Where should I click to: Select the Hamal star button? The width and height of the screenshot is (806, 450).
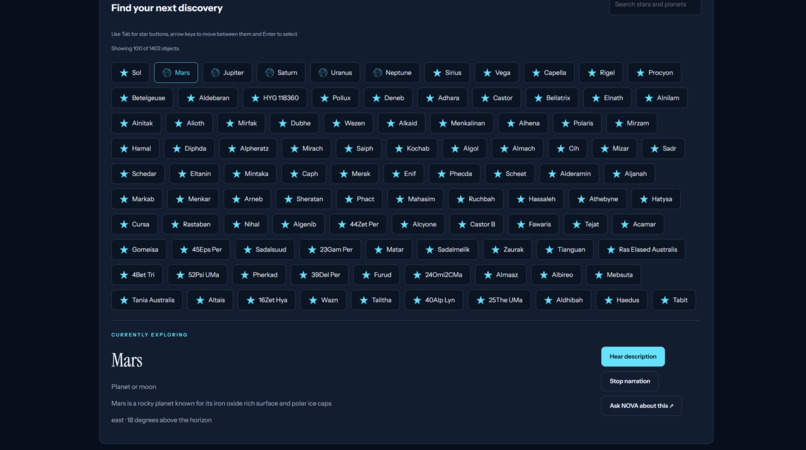tap(135, 148)
